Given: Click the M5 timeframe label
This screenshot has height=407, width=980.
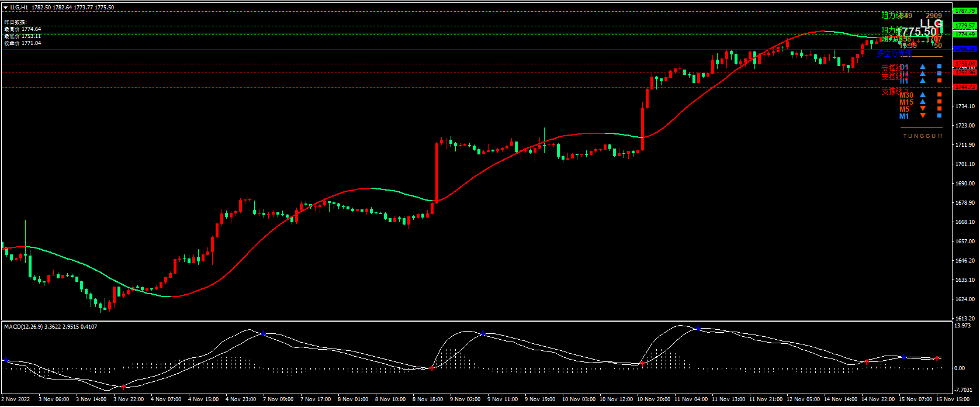Looking at the screenshot, I should 905,109.
